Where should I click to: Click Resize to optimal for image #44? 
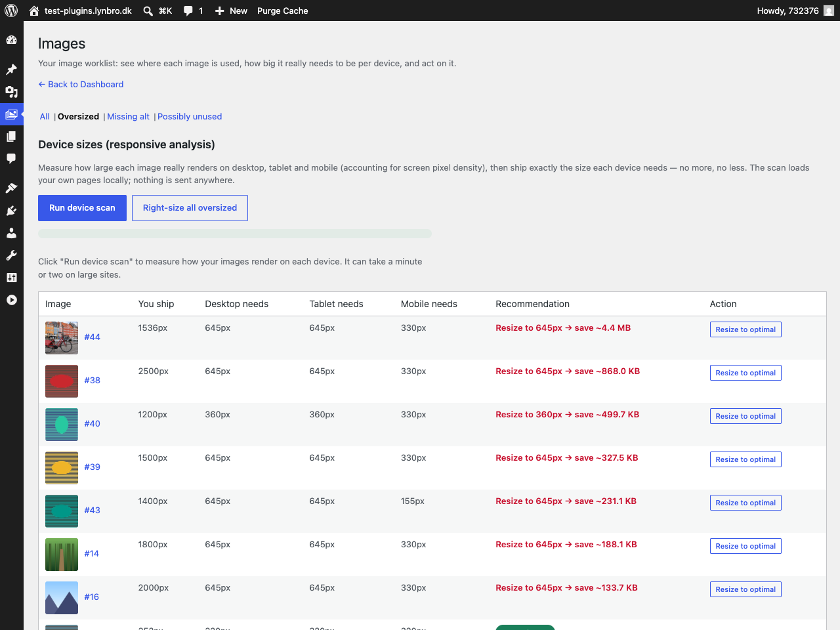[745, 329]
